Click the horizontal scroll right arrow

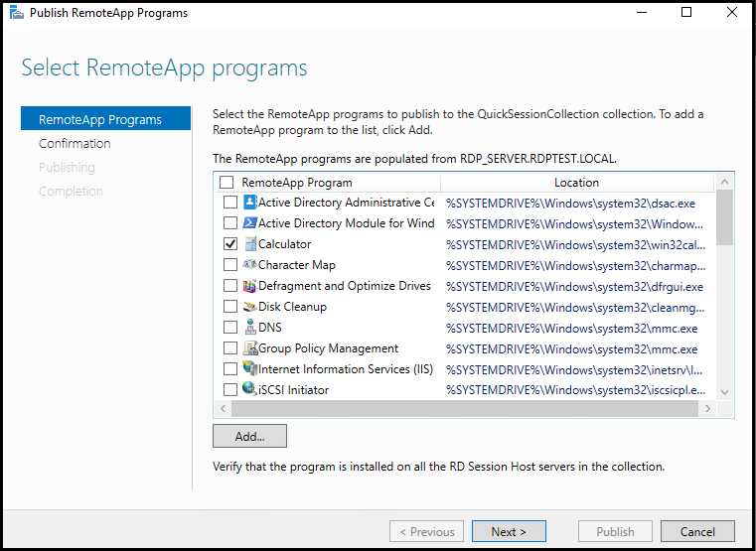pyautogui.click(x=707, y=409)
